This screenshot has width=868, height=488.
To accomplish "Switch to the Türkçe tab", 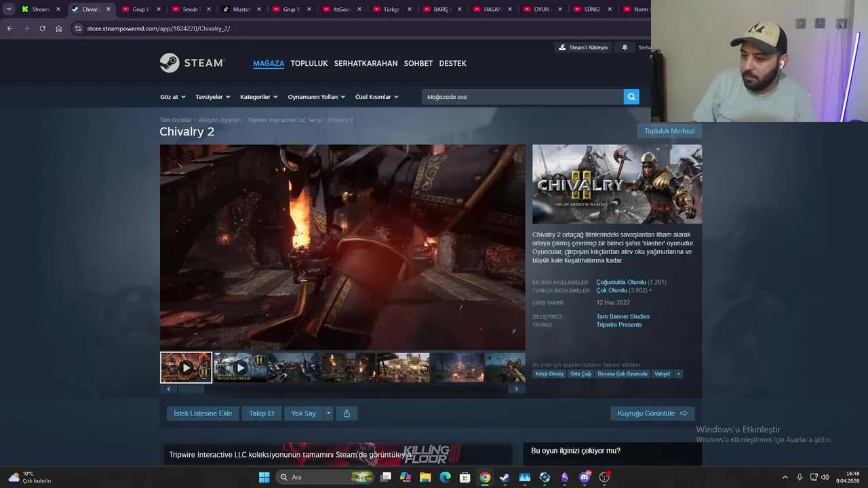I will click(393, 9).
